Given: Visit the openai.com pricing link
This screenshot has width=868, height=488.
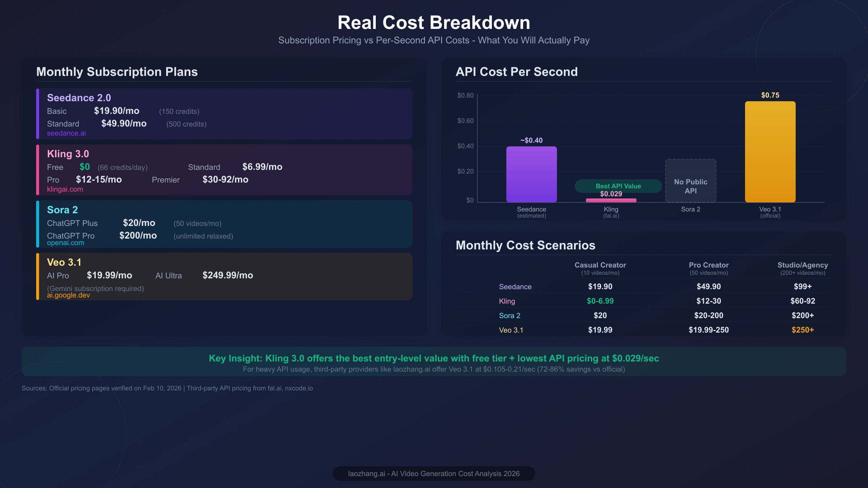Looking at the screenshot, I should (x=65, y=243).
